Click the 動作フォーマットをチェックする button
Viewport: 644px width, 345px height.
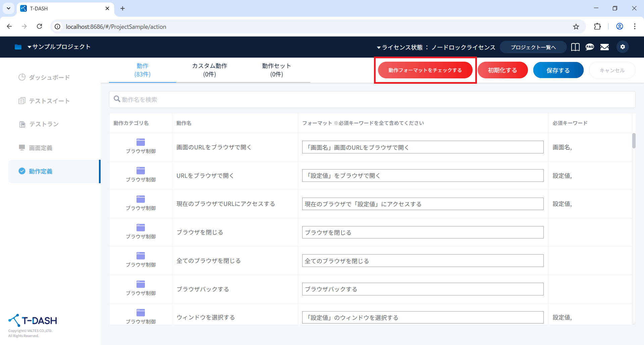[x=425, y=70]
